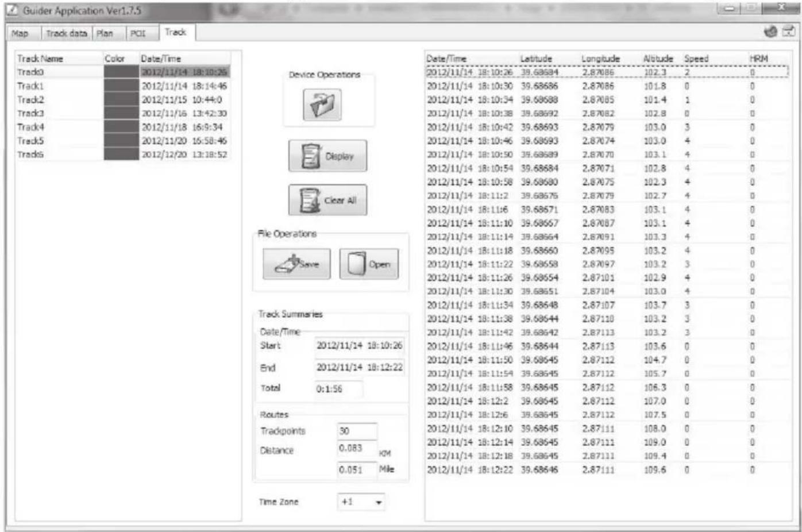Click the Track0 color swatch
Image resolution: width=802 pixels, height=532 pixels.
pos(121,72)
